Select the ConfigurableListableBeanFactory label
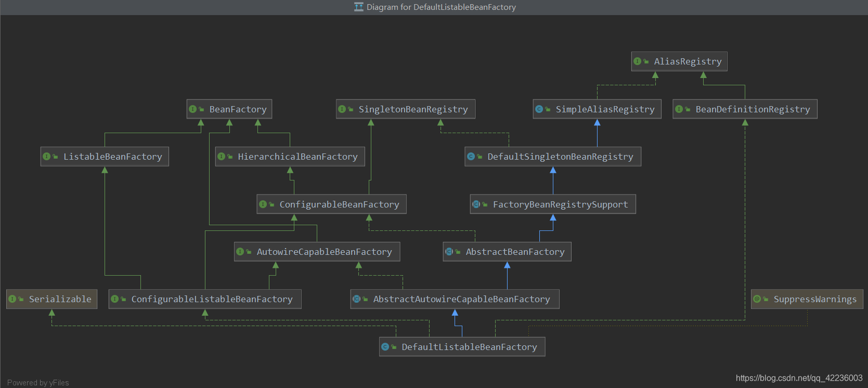 pyautogui.click(x=212, y=299)
